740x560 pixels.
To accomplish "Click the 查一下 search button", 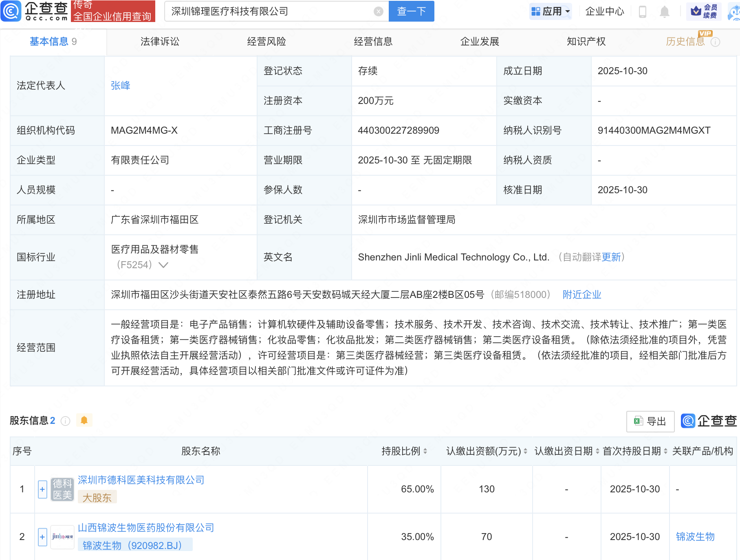I will tap(411, 11).
